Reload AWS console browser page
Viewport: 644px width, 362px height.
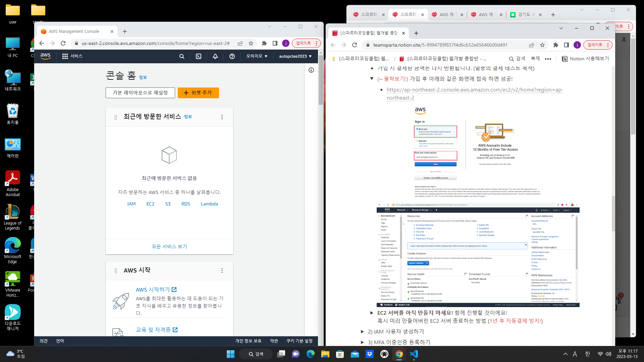(63, 43)
